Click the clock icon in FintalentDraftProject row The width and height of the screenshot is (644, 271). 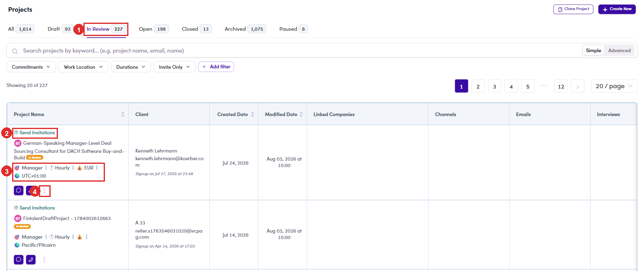[x=51, y=237]
